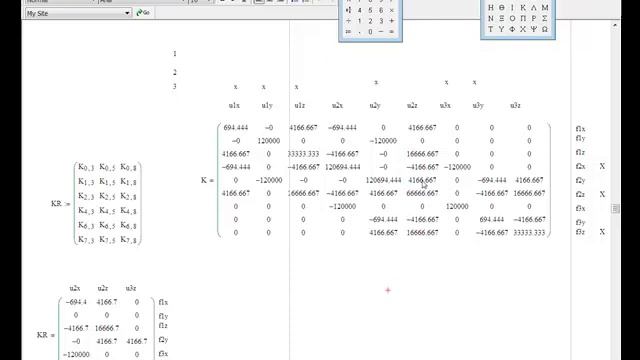This screenshot has height=360, width=640.
Task: Insert Greek capital Theta
Action: click(x=501, y=8)
